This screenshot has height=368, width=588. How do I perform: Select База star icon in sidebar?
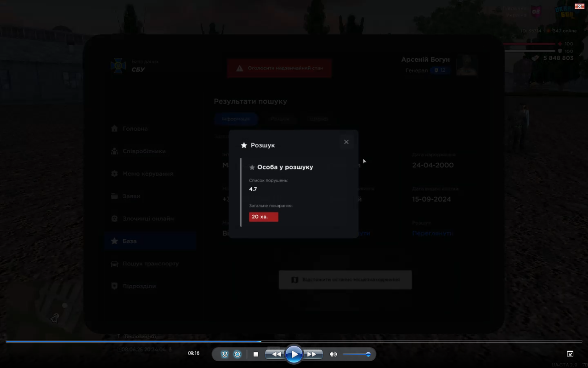point(114,241)
